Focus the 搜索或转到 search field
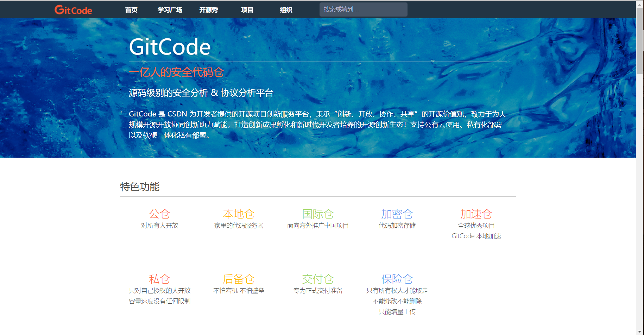 (364, 10)
